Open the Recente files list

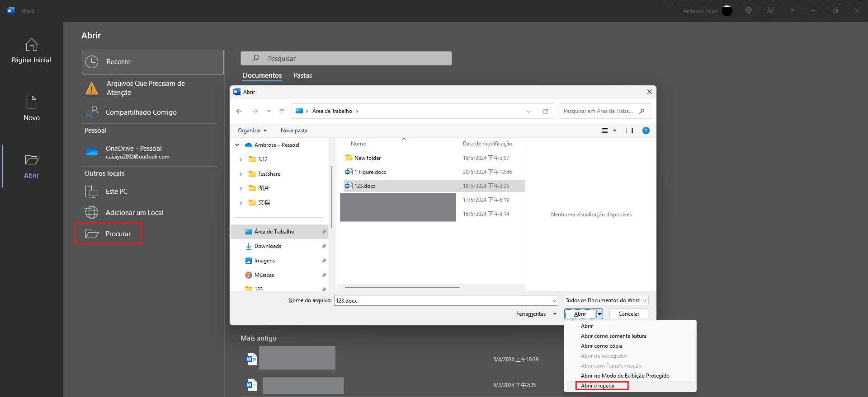pyautogui.click(x=153, y=62)
